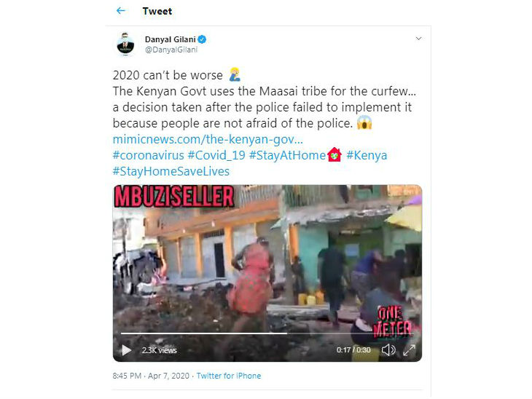Open the #StayHomeSaveLives hashtag
Viewport: 532px width, 399px height.
tap(171, 171)
